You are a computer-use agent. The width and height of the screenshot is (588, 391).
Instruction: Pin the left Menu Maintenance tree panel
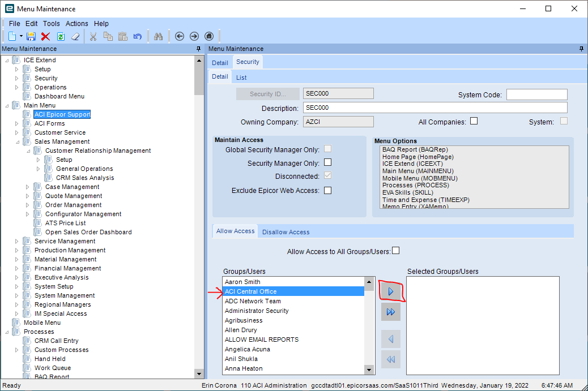[199, 49]
